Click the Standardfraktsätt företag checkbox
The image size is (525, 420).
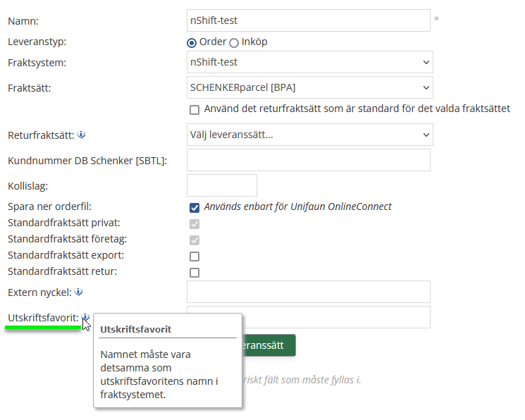click(194, 240)
